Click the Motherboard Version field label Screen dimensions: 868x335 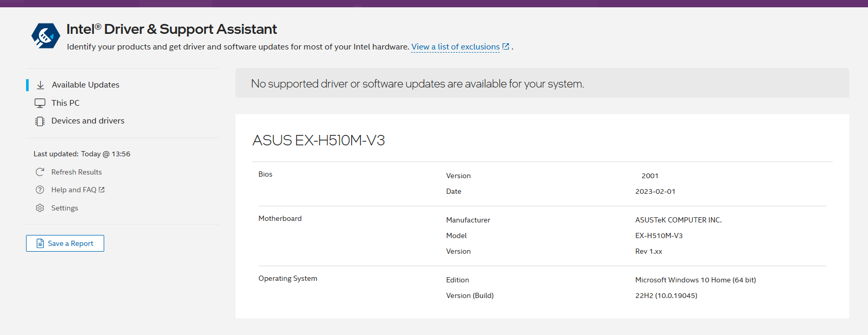coord(458,251)
